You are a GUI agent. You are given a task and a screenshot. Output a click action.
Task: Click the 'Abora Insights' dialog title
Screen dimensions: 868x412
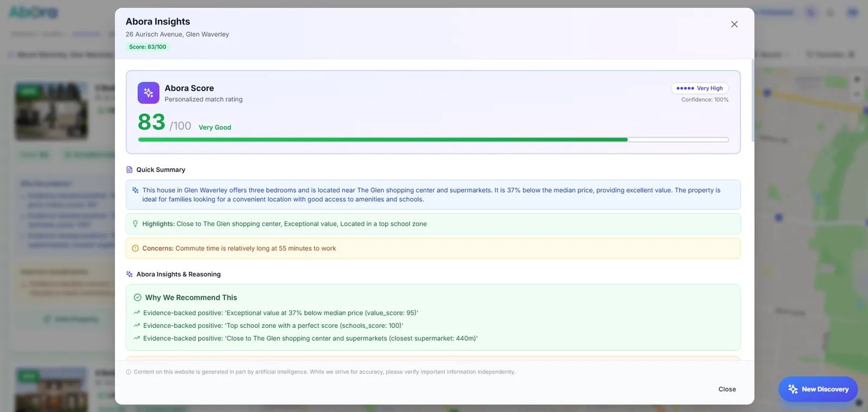[158, 22]
